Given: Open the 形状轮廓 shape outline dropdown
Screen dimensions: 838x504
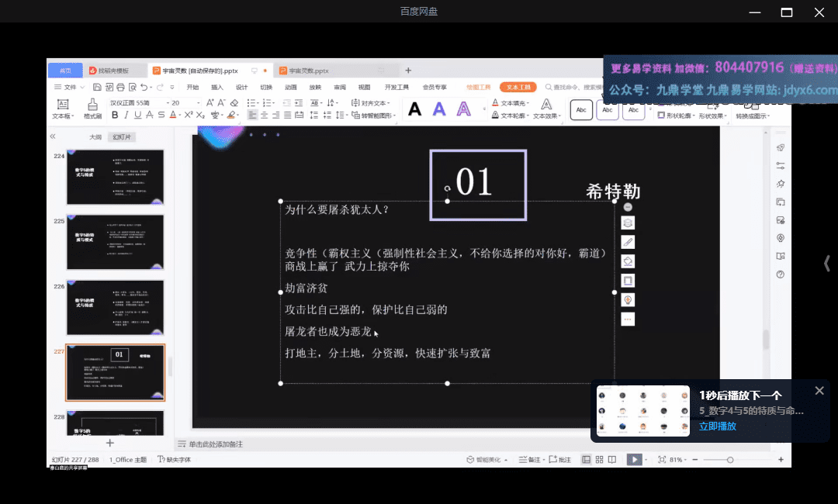Looking at the screenshot, I should 679,115.
